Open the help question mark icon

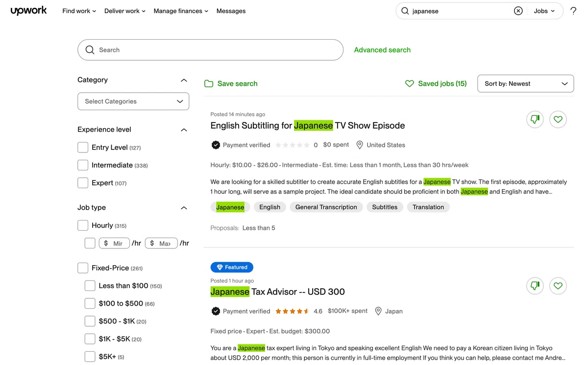pos(573,11)
